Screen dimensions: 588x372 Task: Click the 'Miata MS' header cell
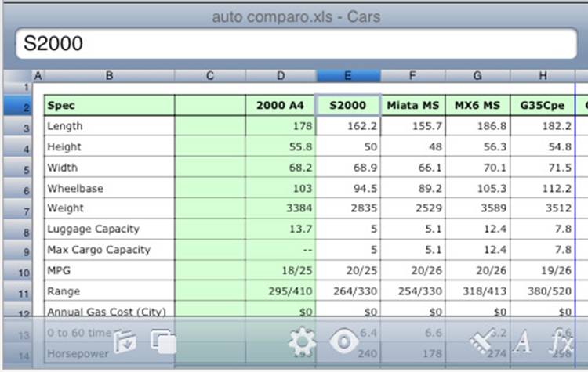(413, 105)
